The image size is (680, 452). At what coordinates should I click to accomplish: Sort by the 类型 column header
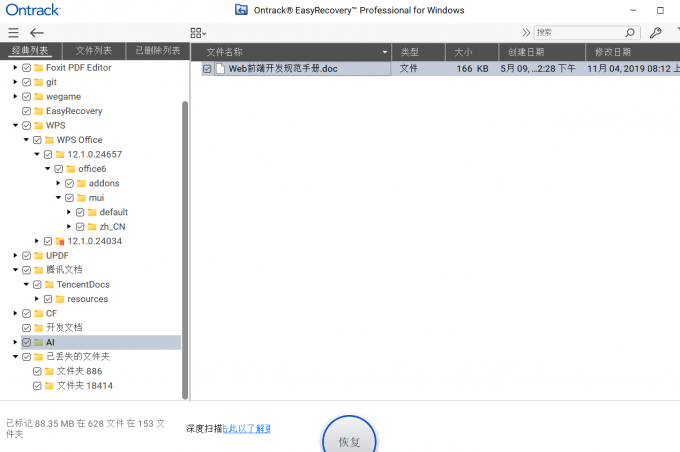pyautogui.click(x=419, y=52)
